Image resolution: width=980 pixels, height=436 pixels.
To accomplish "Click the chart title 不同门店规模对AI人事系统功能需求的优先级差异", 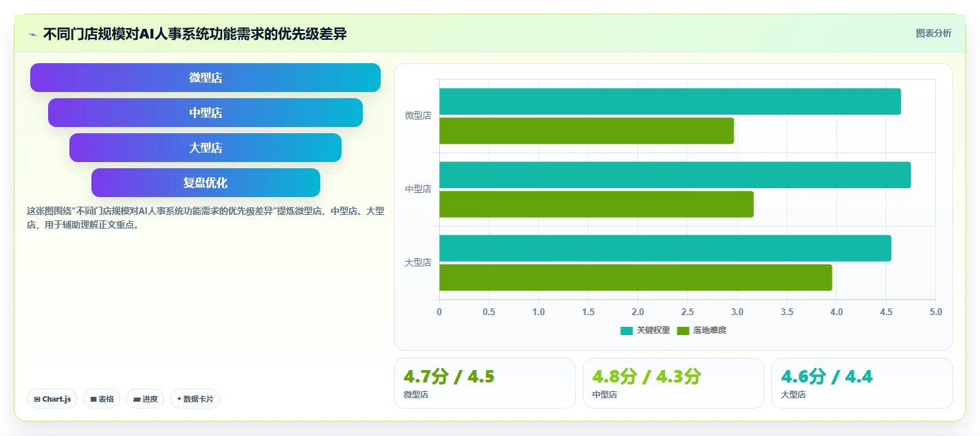I will pyautogui.click(x=195, y=34).
